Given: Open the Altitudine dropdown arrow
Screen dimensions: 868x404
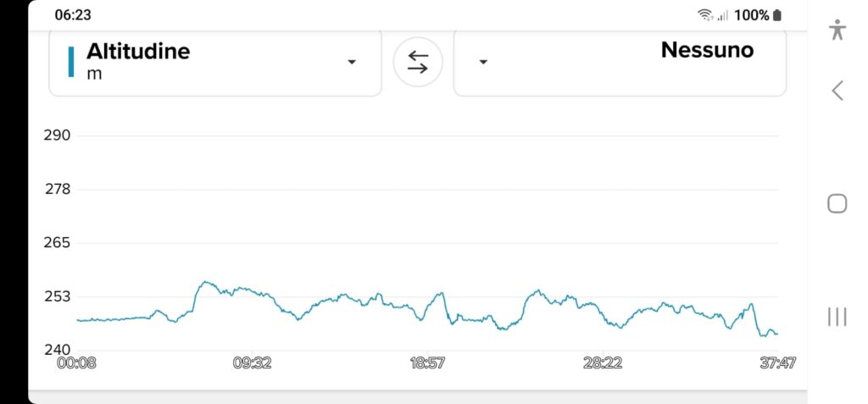Looking at the screenshot, I should tap(352, 62).
